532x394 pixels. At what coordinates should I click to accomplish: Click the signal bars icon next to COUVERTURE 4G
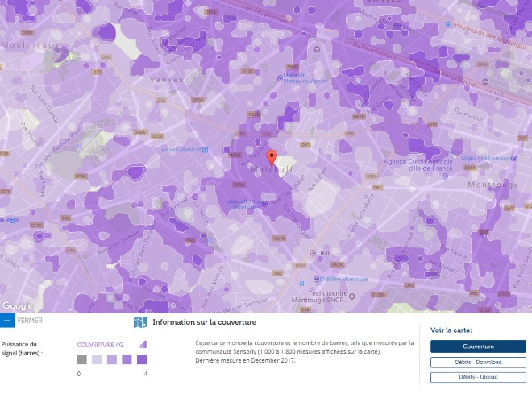pyautogui.click(x=143, y=345)
